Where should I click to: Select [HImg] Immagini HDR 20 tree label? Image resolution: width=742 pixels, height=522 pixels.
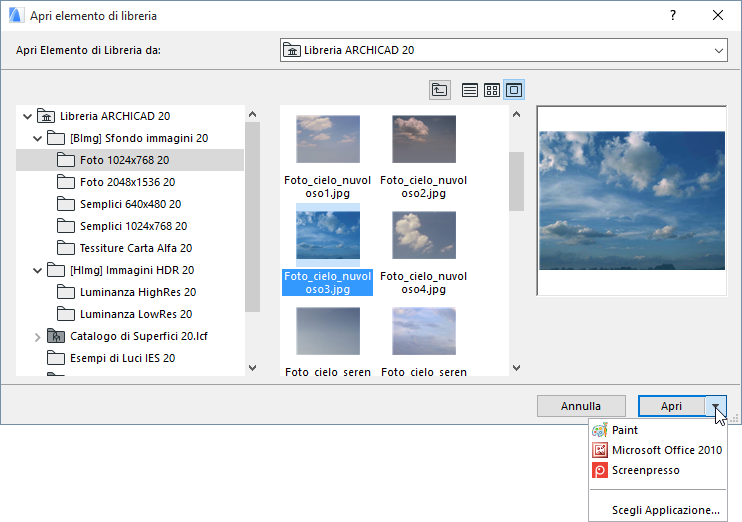click(132, 270)
